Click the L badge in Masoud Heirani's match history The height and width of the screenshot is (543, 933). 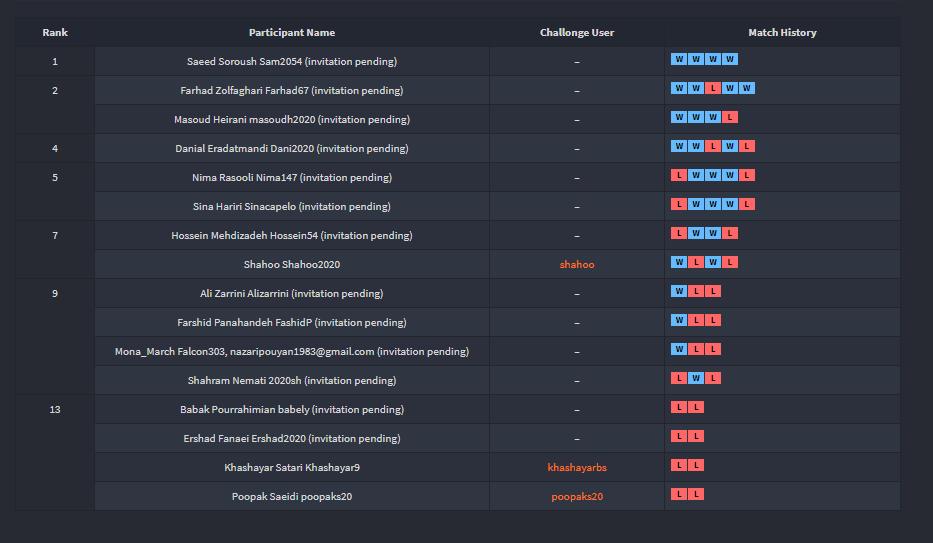731,118
